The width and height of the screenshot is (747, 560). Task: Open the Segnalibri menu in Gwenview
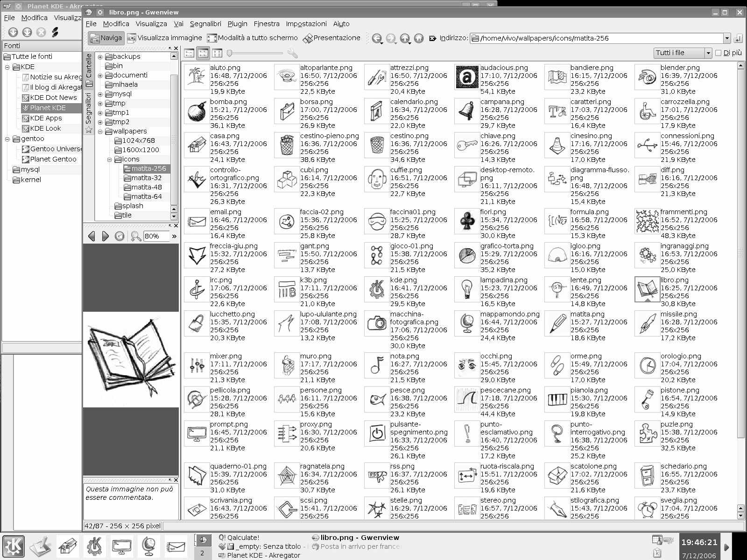pyautogui.click(x=205, y=24)
